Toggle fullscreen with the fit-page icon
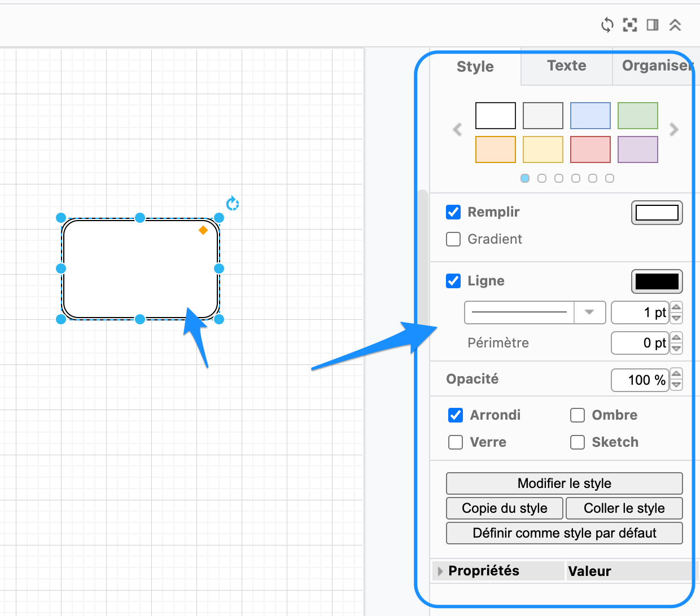This screenshot has height=616, width=700. [630, 25]
